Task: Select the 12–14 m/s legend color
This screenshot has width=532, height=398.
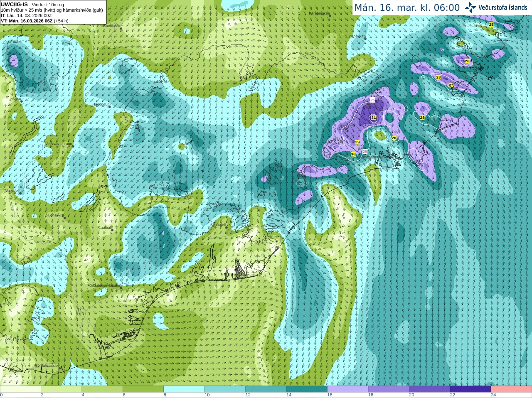Action: tap(266, 389)
